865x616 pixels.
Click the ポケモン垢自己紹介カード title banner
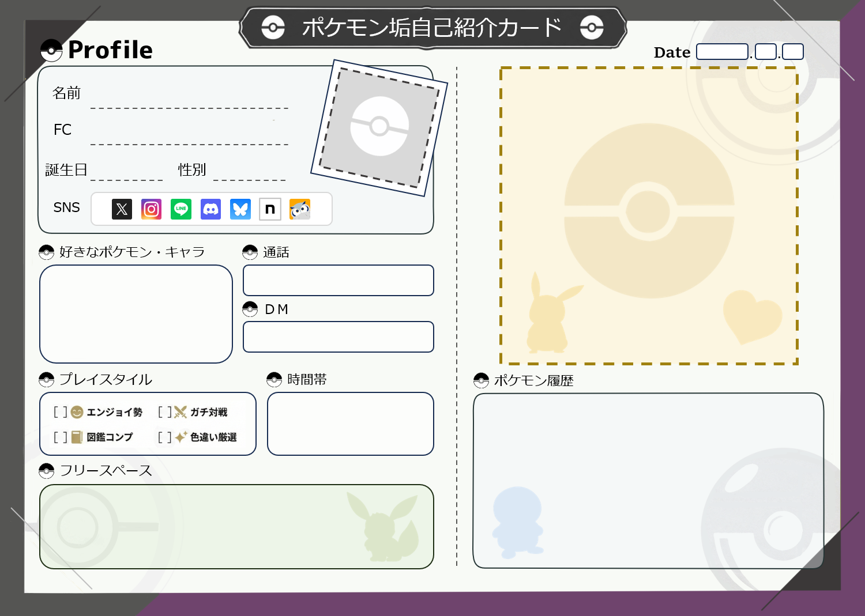[x=432, y=27]
